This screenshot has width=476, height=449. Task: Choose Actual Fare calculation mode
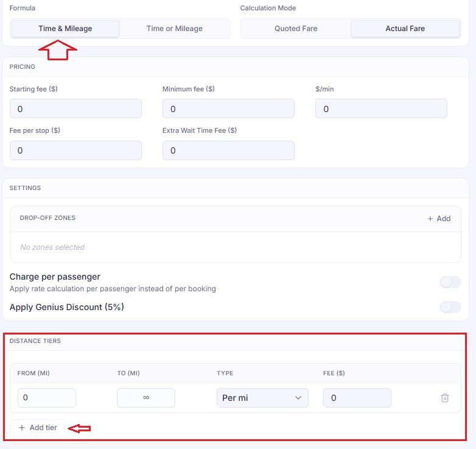[405, 29]
